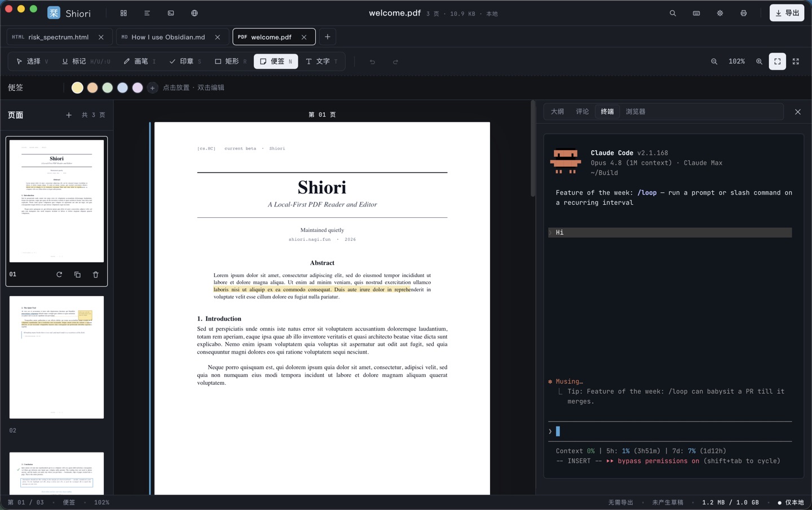Select page 01 thumbnail
Image resolution: width=812 pixels, height=510 pixels.
point(56,201)
